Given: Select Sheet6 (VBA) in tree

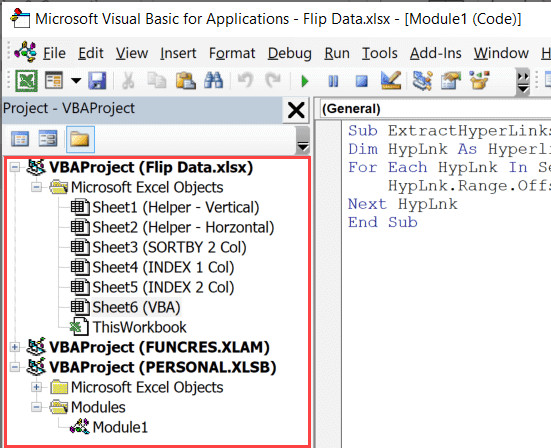Looking at the screenshot, I should 136,307.
